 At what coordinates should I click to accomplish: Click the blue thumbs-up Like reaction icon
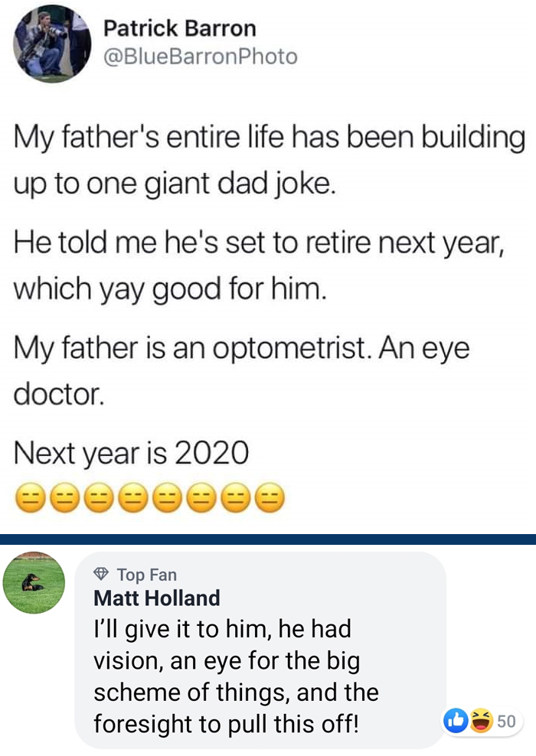456,720
